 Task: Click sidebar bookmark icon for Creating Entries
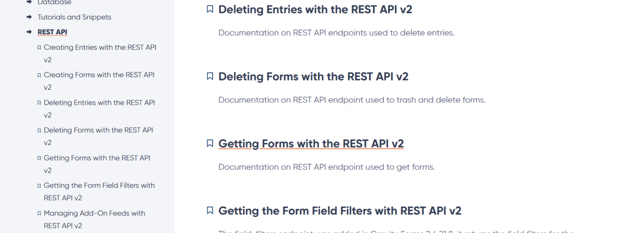tap(39, 48)
